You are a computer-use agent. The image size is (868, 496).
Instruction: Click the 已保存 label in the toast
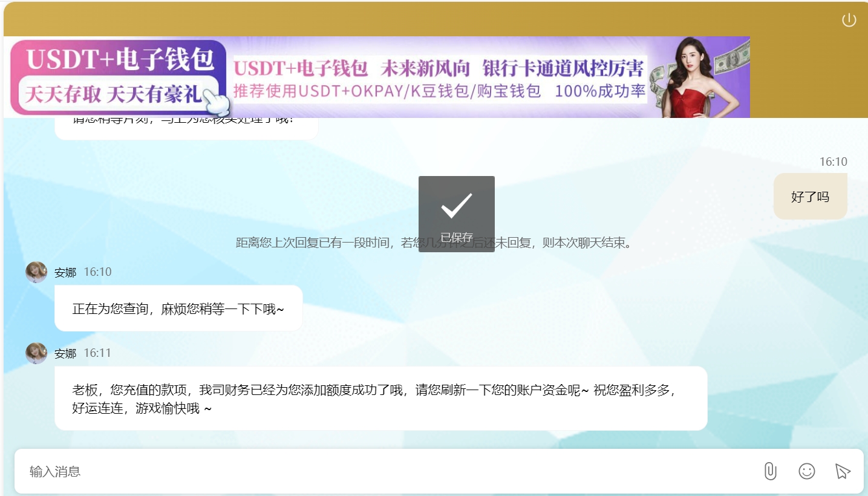pyautogui.click(x=456, y=238)
